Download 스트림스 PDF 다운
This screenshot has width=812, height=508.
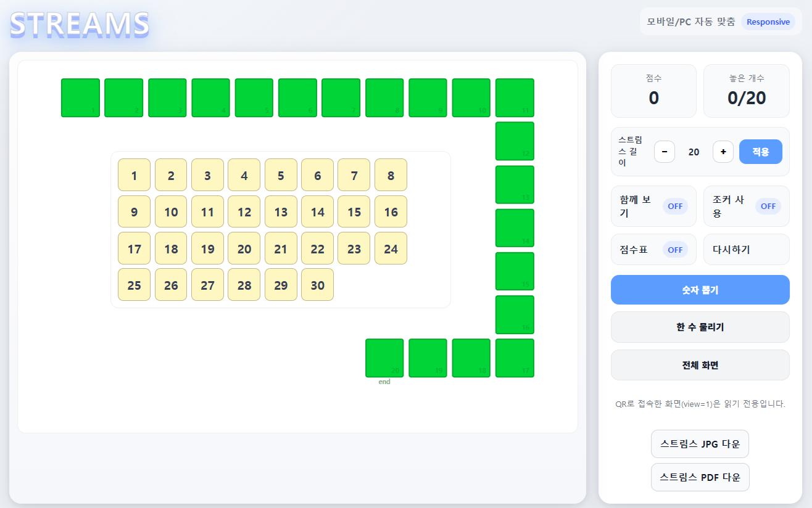[x=700, y=477]
